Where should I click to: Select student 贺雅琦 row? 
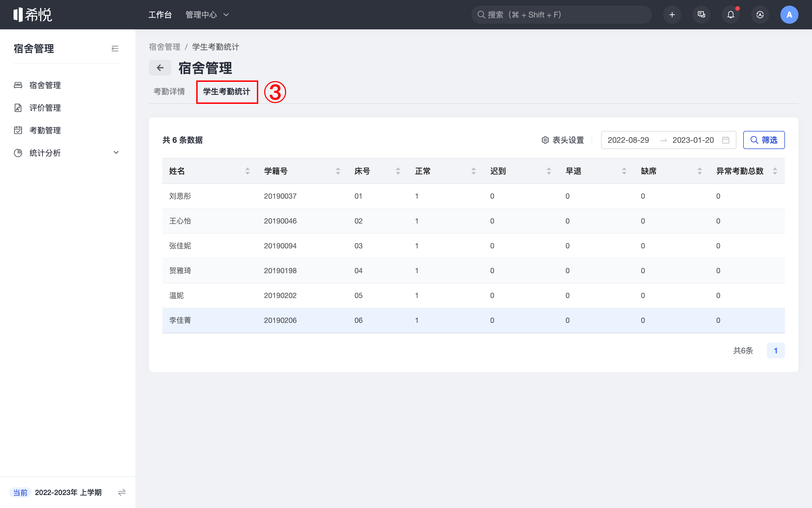click(x=473, y=270)
